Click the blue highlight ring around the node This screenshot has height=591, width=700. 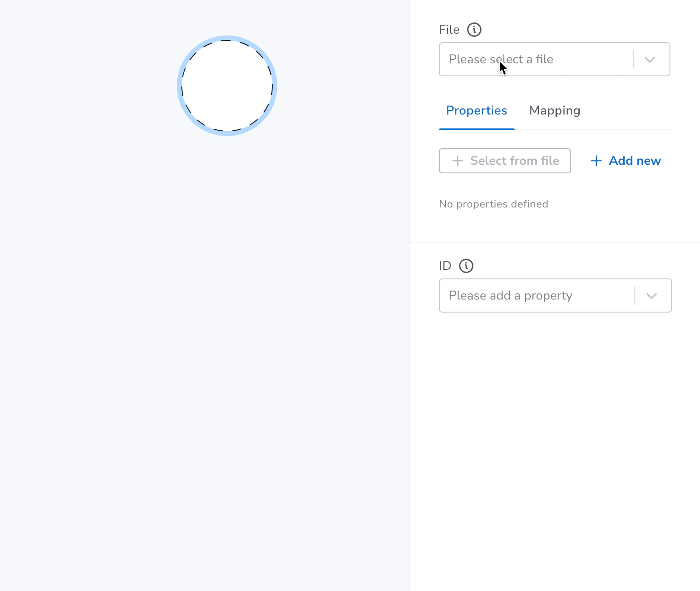227,38
